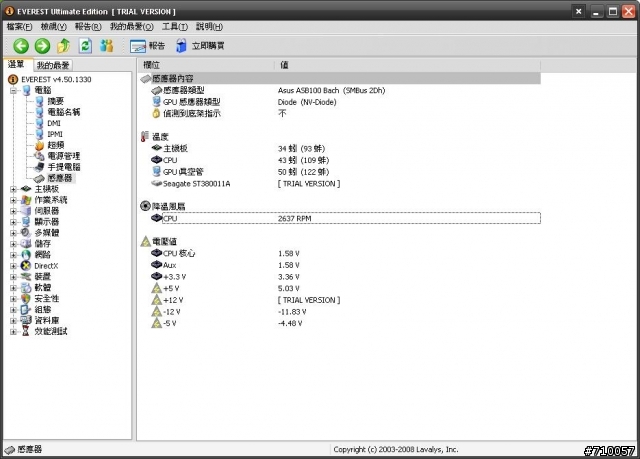Select the 超頻 overclock tree item

click(x=56, y=145)
